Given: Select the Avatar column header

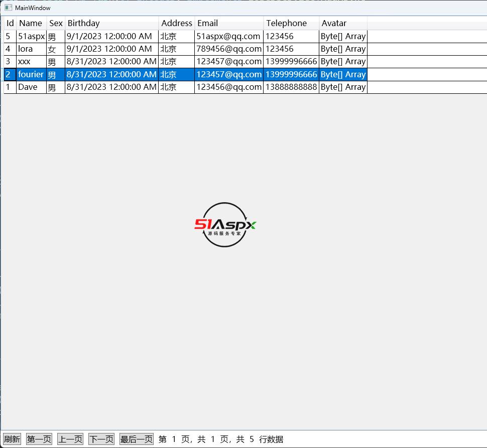Looking at the screenshot, I should point(342,23).
